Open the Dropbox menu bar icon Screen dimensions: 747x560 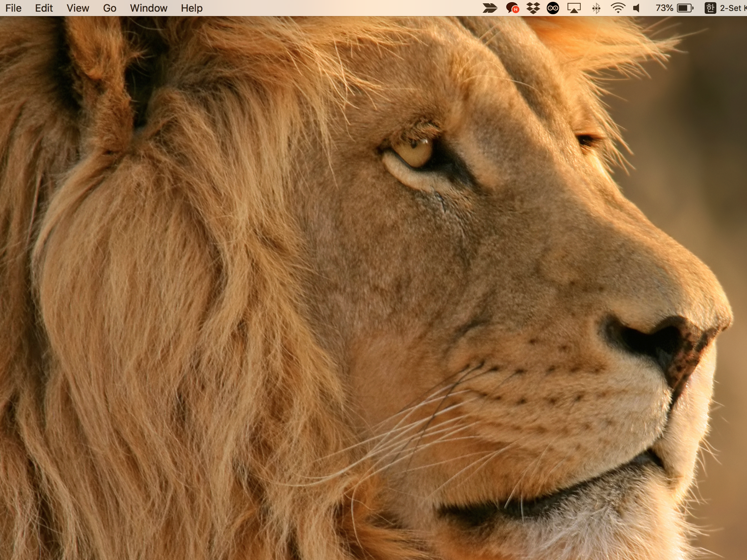[533, 8]
